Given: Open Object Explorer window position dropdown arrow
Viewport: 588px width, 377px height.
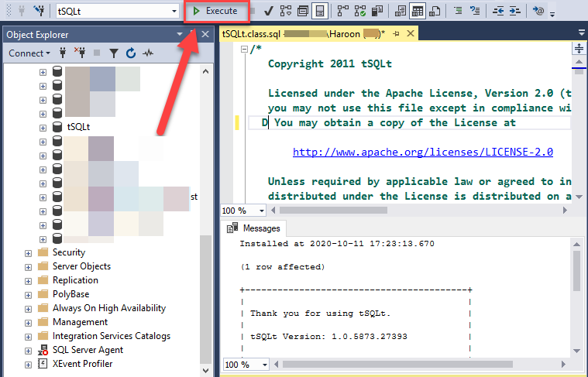Looking at the screenshot, I should pyautogui.click(x=180, y=34).
